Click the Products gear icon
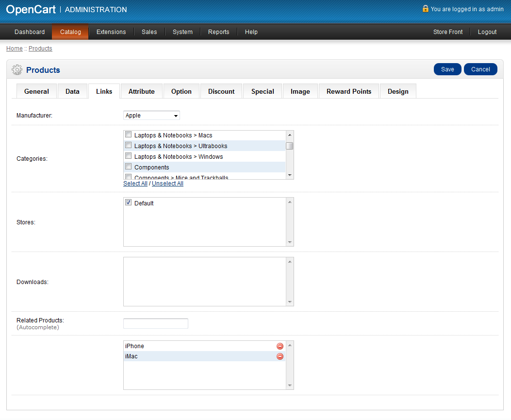 click(17, 70)
